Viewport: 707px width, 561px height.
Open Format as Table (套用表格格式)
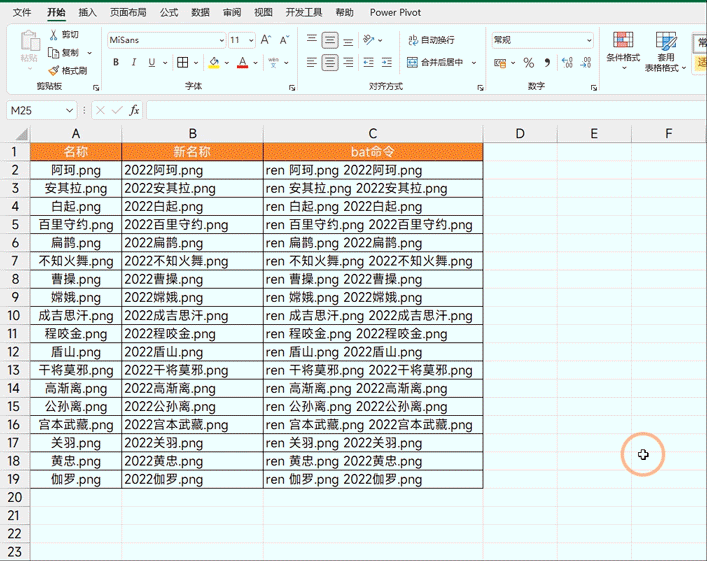pyautogui.click(x=666, y=51)
